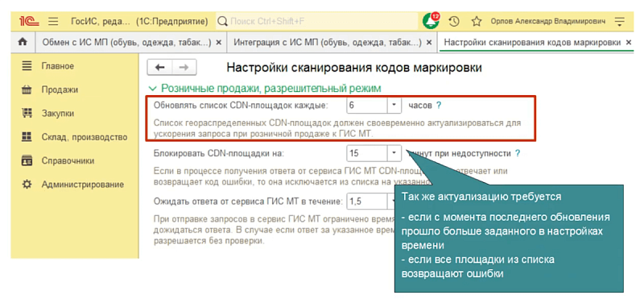This screenshot has height=308, width=644.
Task: Click the Администрирование gear icon
Action: 27,184
